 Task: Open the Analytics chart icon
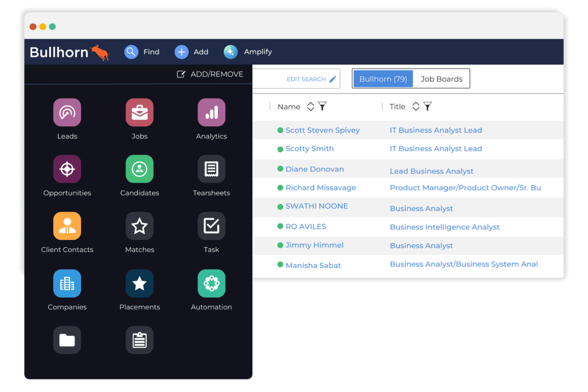point(211,112)
